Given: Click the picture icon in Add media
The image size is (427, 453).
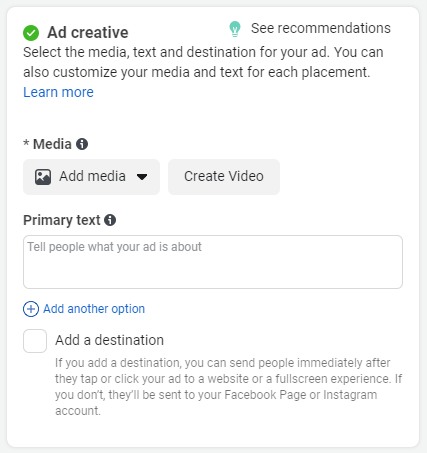Looking at the screenshot, I should [x=43, y=177].
